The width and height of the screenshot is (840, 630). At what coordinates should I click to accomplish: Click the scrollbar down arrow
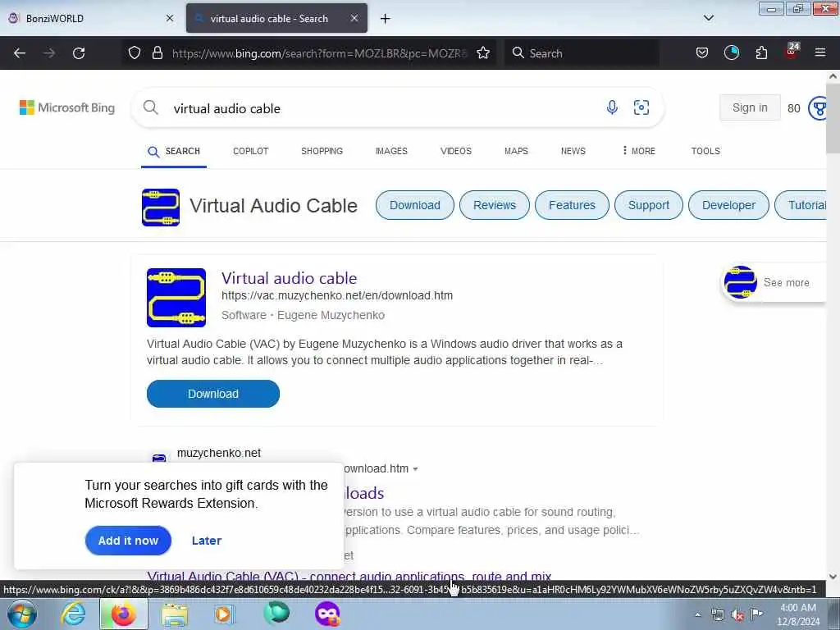pos(833,577)
